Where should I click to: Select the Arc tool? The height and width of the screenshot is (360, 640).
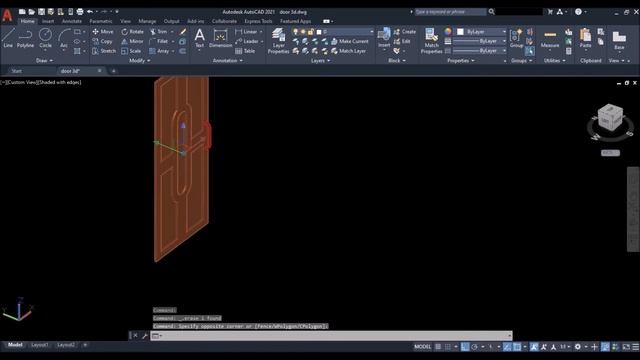tap(64, 38)
